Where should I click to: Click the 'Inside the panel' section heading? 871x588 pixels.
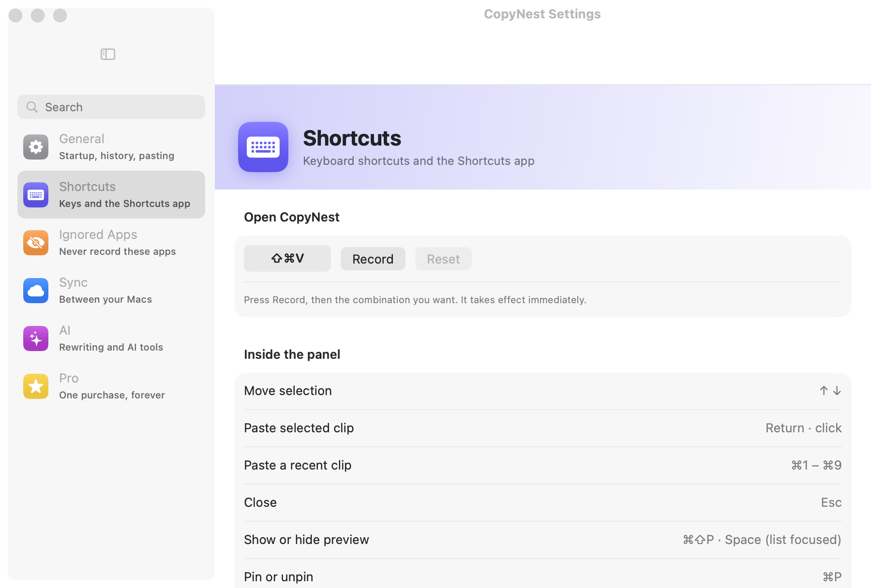(292, 354)
